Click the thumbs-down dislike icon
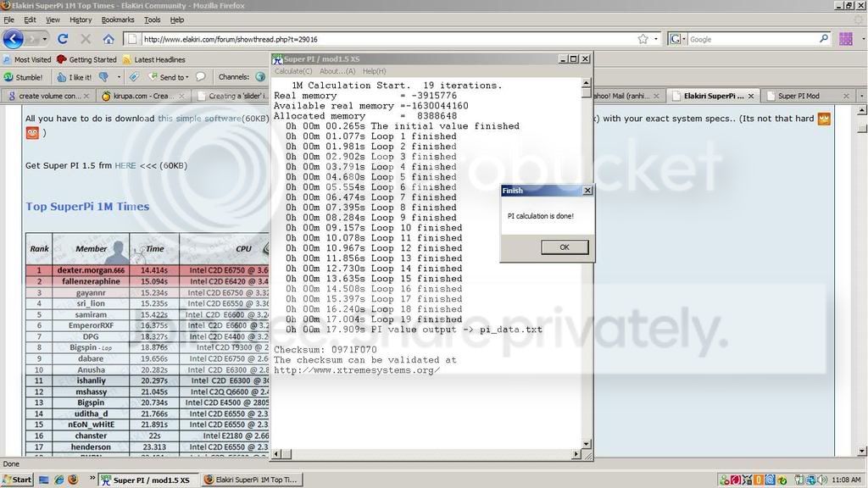 [103, 77]
